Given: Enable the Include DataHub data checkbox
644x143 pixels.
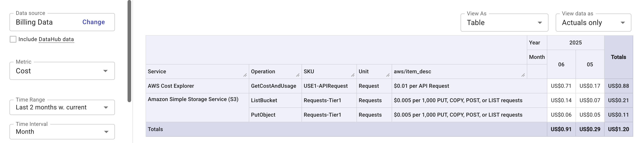Looking at the screenshot, I should pyautogui.click(x=13, y=39).
